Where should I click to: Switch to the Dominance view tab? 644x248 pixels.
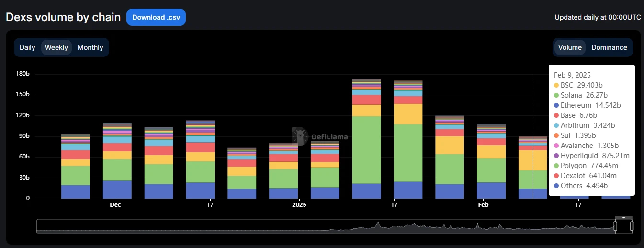tap(609, 47)
